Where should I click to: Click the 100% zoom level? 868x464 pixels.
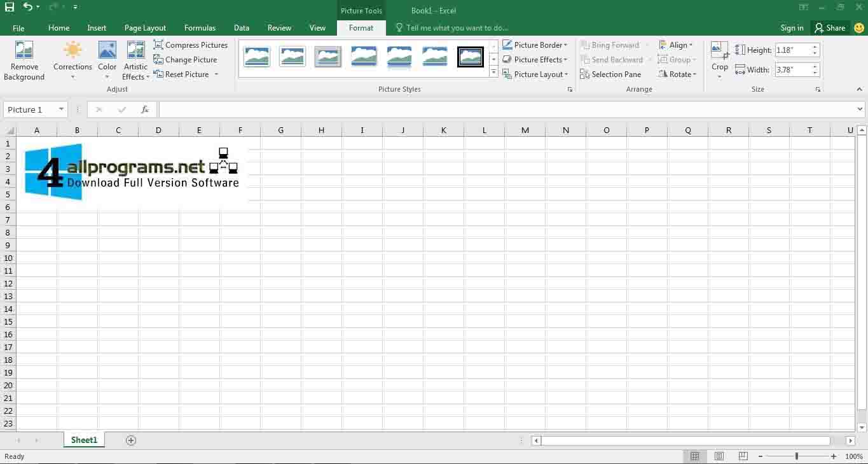(854, 456)
